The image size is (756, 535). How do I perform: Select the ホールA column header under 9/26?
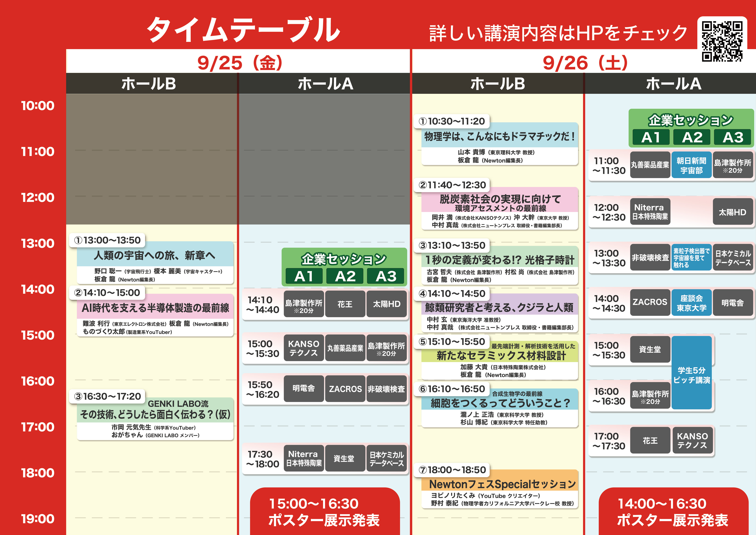(670, 83)
